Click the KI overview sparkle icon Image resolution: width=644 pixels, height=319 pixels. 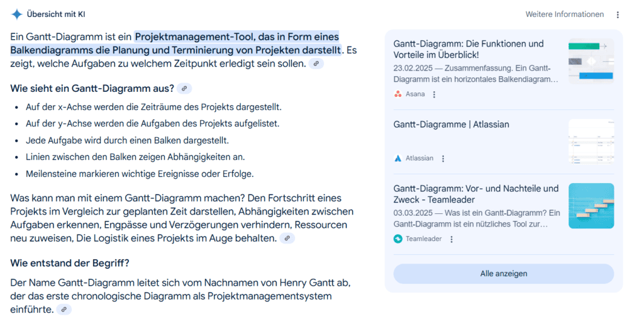[x=17, y=14]
